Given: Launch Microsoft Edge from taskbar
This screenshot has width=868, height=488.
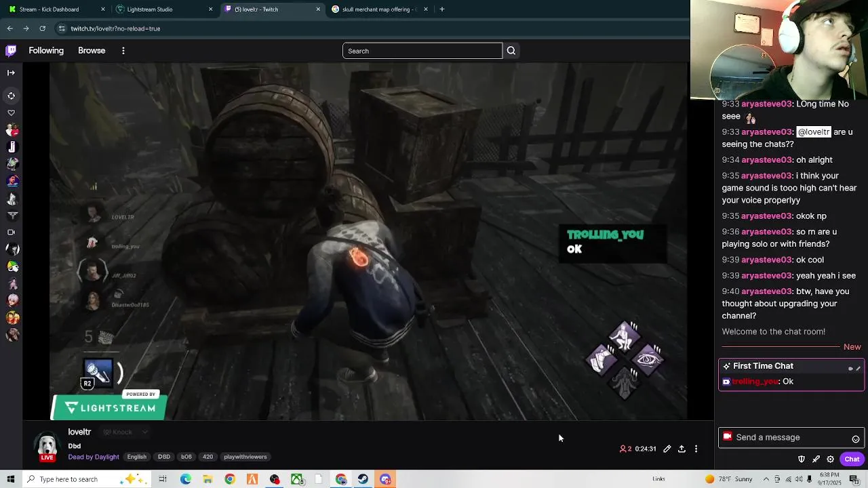Looking at the screenshot, I should tap(185, 479).
